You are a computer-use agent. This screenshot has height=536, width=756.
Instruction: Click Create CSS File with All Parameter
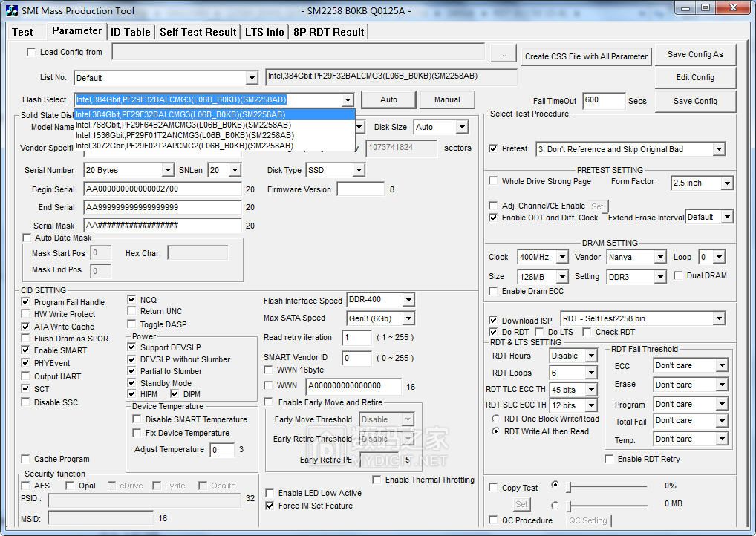(586, 56)
